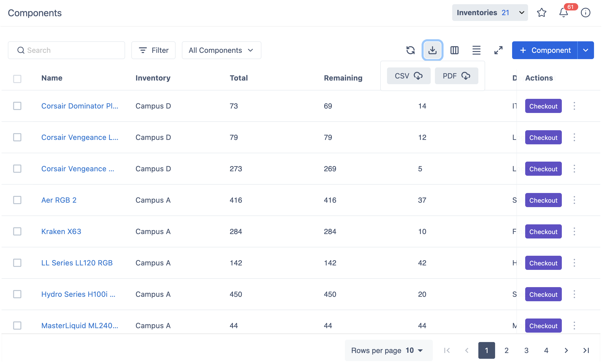Open the Inventories dropdown
Image resolution: width=605 pixels, height=364 pixels.
click(490, 13)
